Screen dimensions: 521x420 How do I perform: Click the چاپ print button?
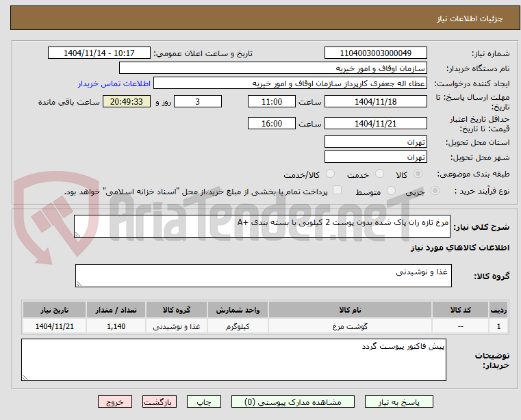coord(204,402)
